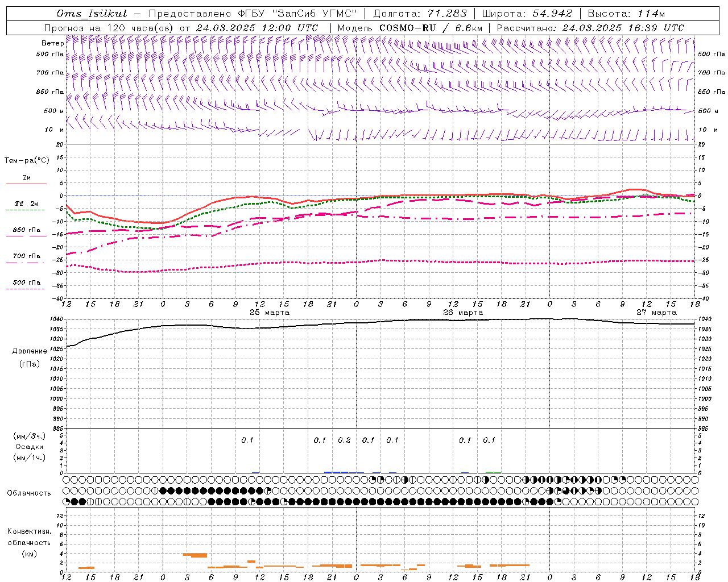Click the '850 гПа' temperature legend entry

tap(26, 230)
